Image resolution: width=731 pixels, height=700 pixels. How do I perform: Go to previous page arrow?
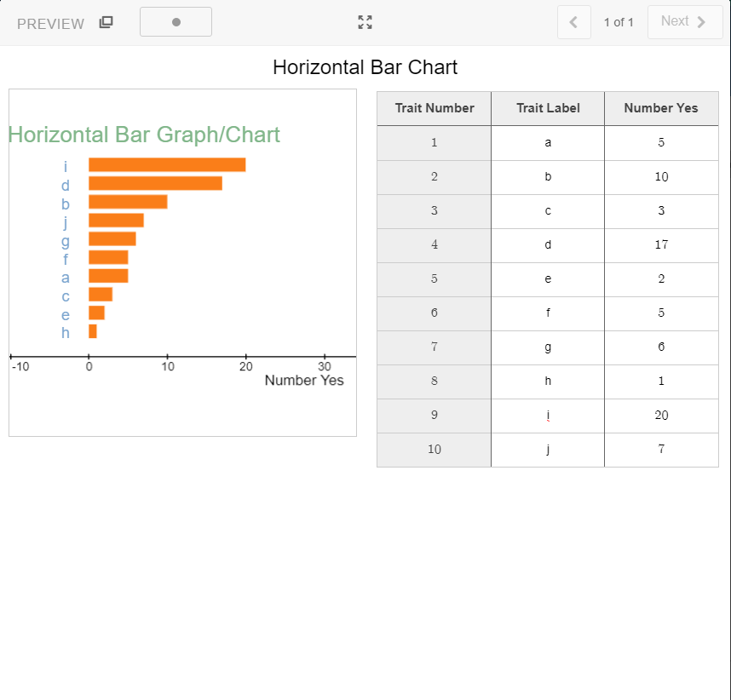point(573,22)
